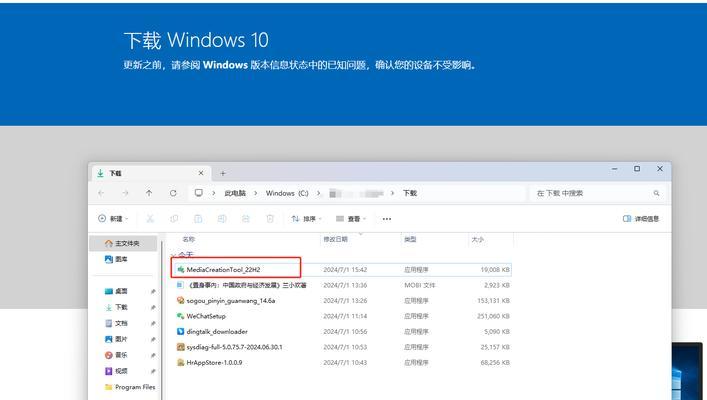The image size is (707, 400).
Task: Sort by the 修改日期 column header
Action: pyautogui.click(x=335, y=239)
